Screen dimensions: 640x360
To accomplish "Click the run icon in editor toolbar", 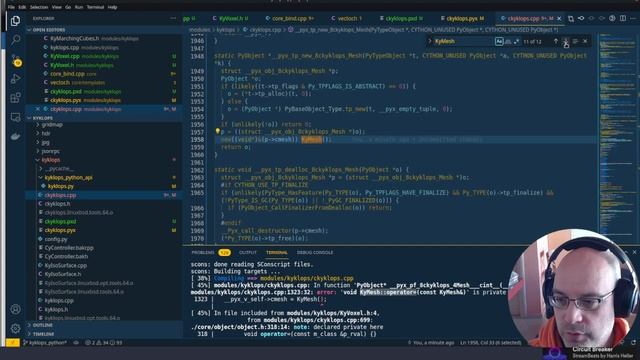I will pos(612,18).
